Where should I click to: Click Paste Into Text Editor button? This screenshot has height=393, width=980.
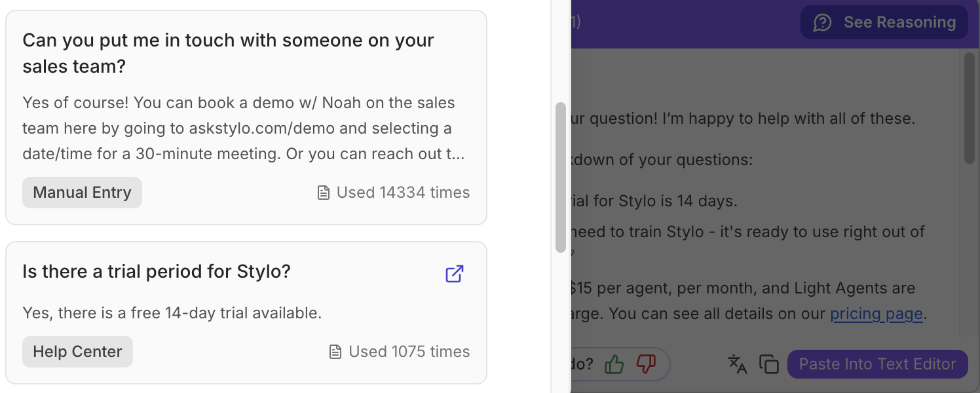coord(877,364)
